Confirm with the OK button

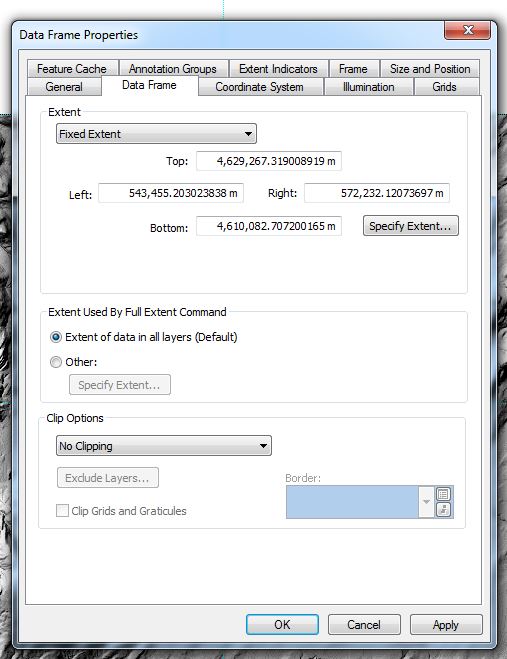coord(282,625)
